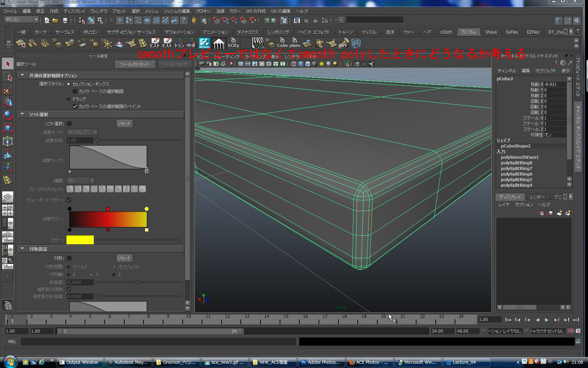Open the メッシュの編集 menu
This screenshot has height=368, width=588.
pos(176,11)
